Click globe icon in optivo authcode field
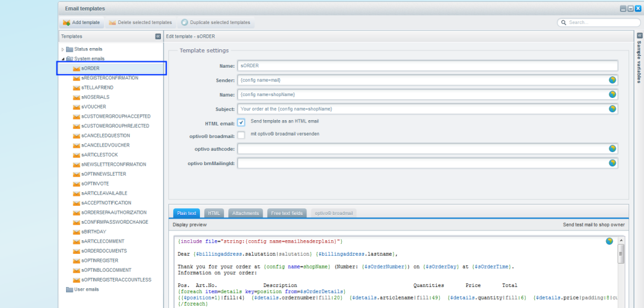 (613, 148)
